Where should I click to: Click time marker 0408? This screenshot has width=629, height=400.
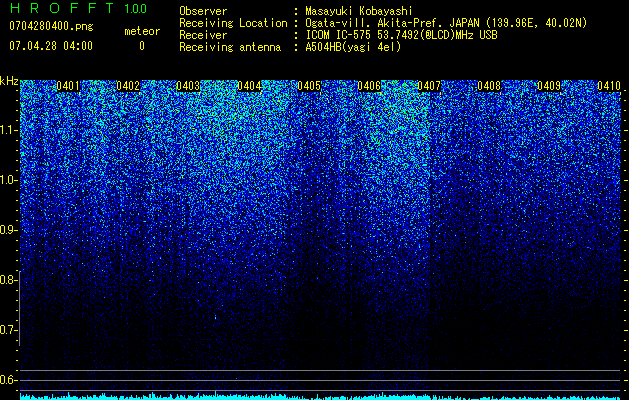tap(489, 86)
